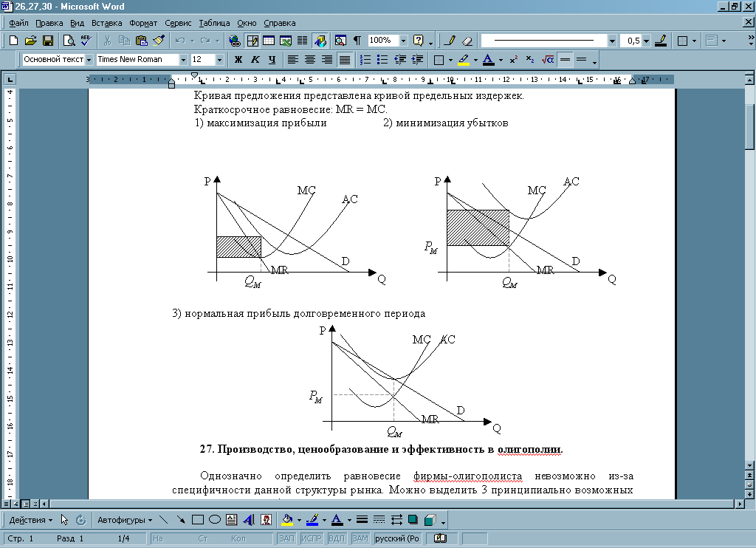Screen dimensions: 756x548
Task: Select the Draw Table pencil tool
Action: pos(450,41)
